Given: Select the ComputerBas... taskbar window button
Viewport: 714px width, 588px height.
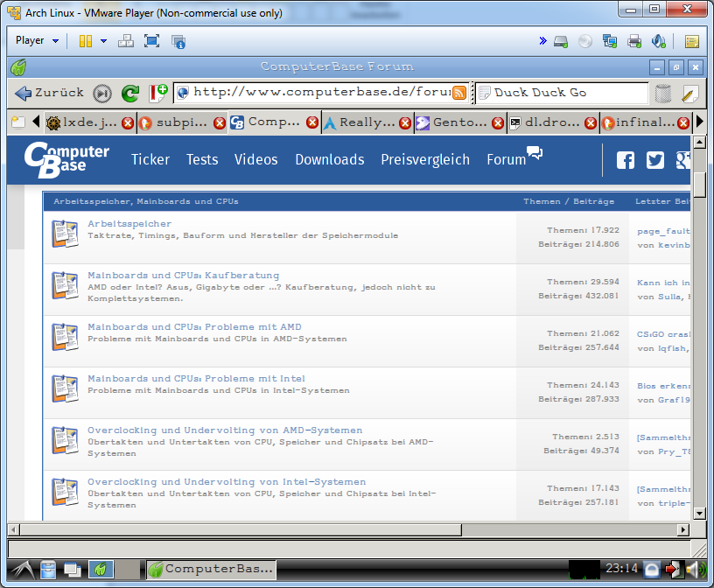Looking at the screenshot, I should [x=211, y=569].
